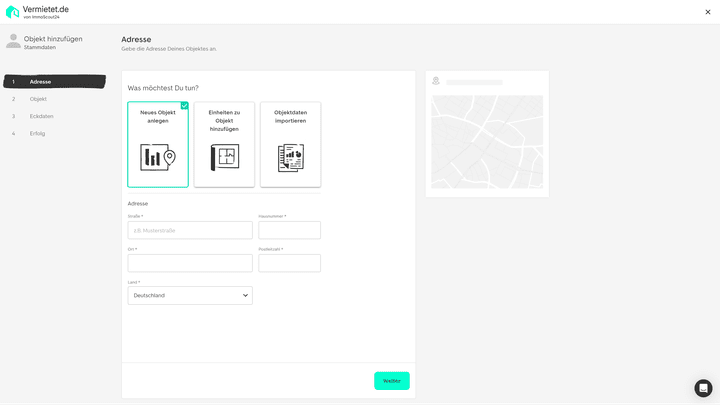Select the Neues Objekt anlegen option

pyautogui.click(x=158, y=144)
